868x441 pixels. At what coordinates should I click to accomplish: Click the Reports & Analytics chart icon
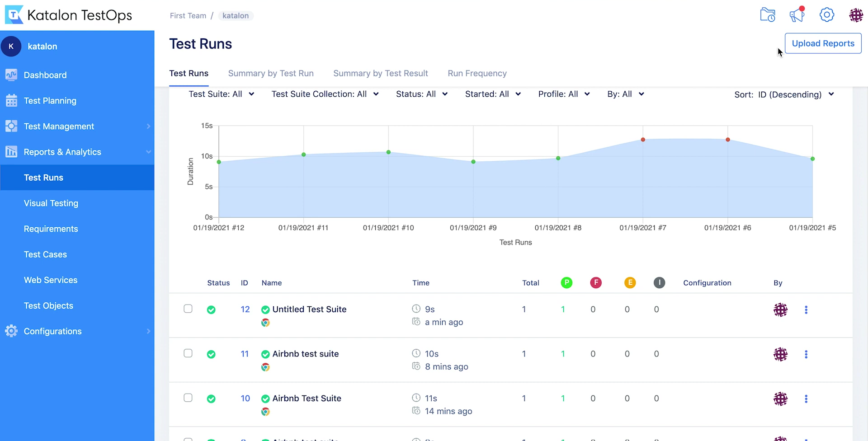pos(11,152)
